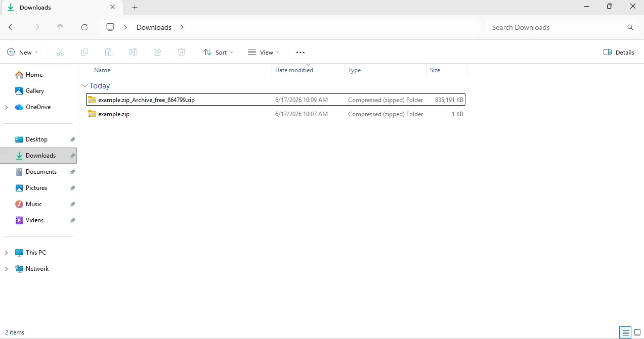The height and width of the screenshot is (339, 644).
Task: Open Gallery in the navigation pane
Action: click(x=35, y=91)
